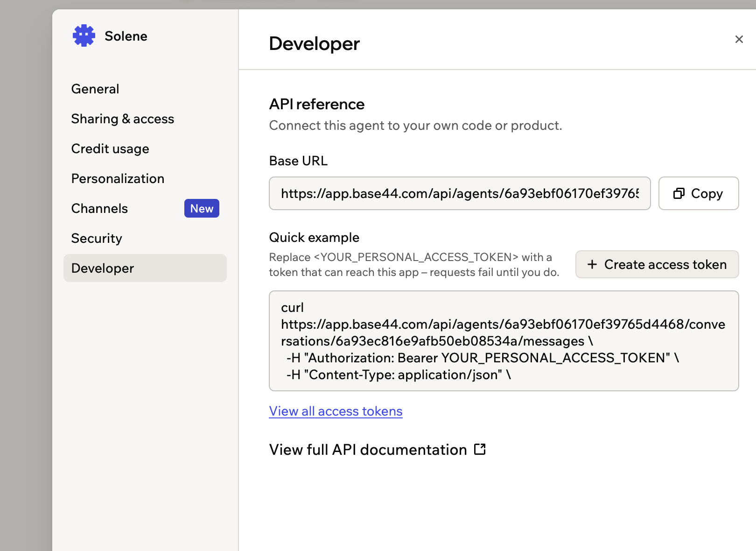
Task: Click the Quick example label
Action: pyautogui.click(x=314, y=237)
